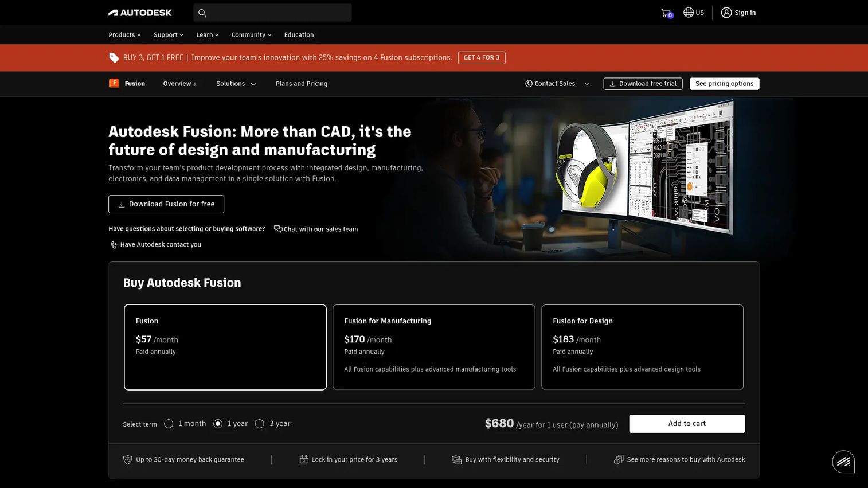Image resolution: width=868 pixels, height=488 pixels.
Task: Click the GET 4 FOR 3 button
Action: 482,58
